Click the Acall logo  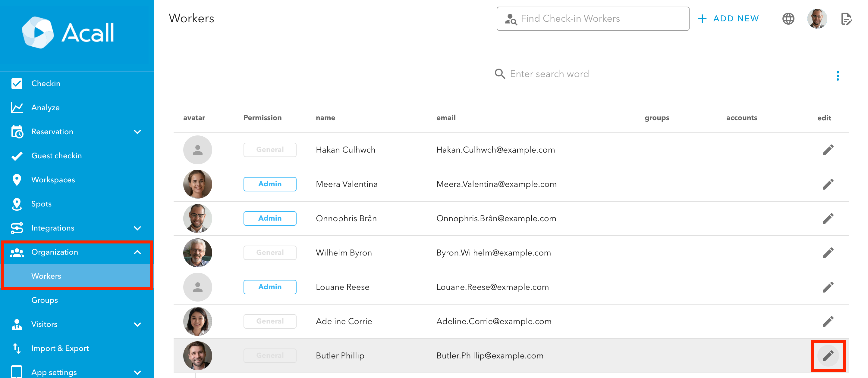point(68,33)
